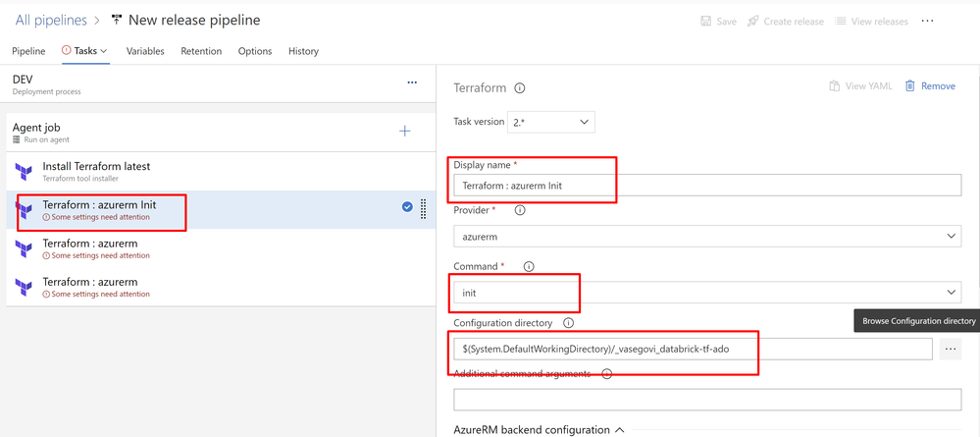The image size is (980, 437).
Task: Click the Configuration directory info icon
Action: tap(568, 323)
